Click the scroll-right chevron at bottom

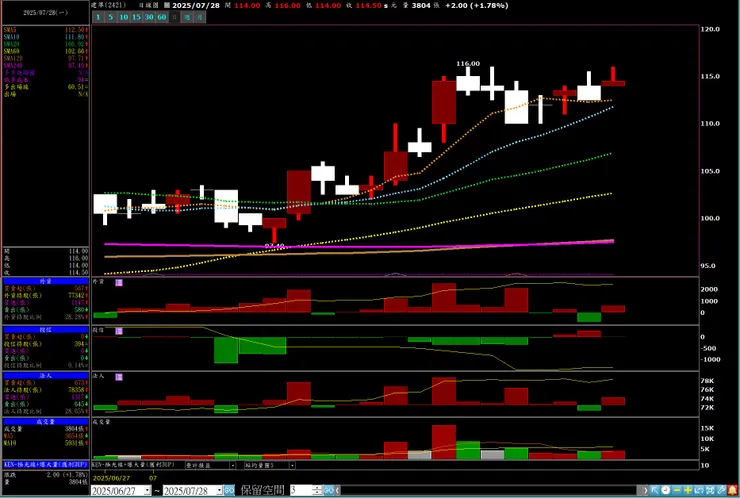pos(646,490)
